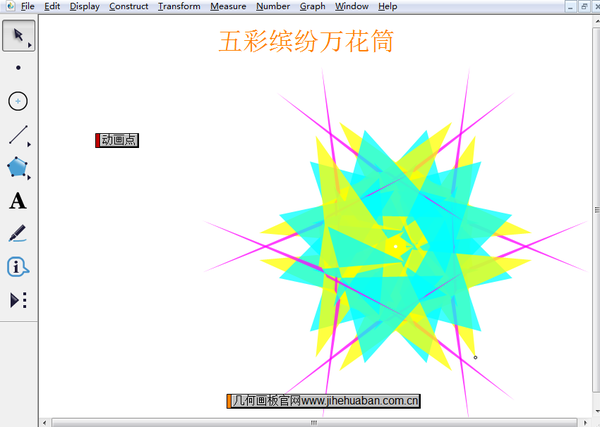The width and height of the screenshot is (600, 427).
Task: Select the Selection Arrow tool
Action: click(18, 36)
